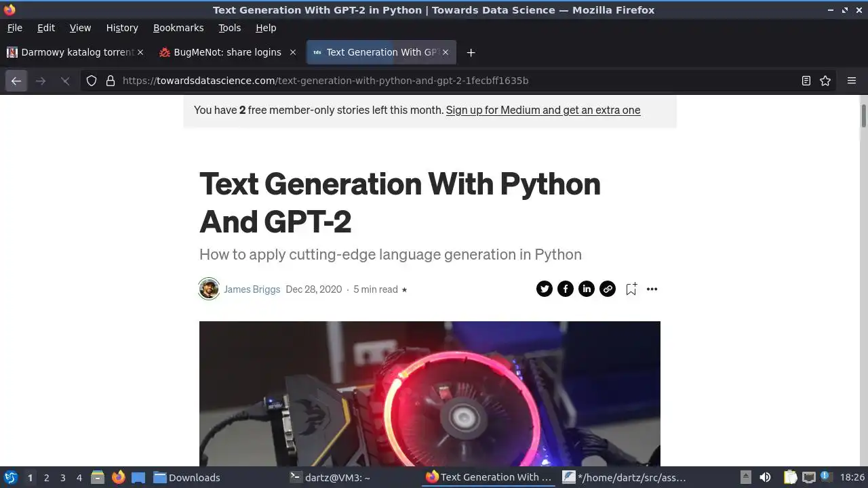Click vertical page scrollbar thumb
Viewport: 868px width, 488px height.
[x=863, y=115]
